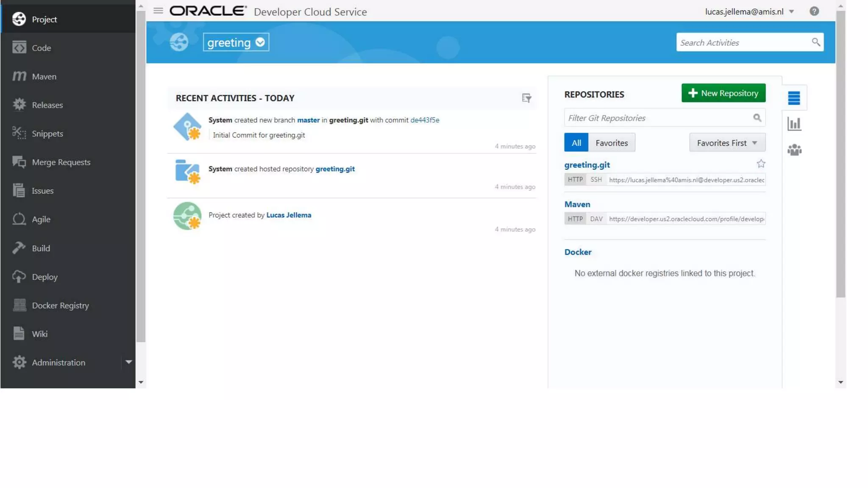Expand the Favorites First sort dropdown
The width and height of the screenshot is (868, 488).
(x=727, y=143)
